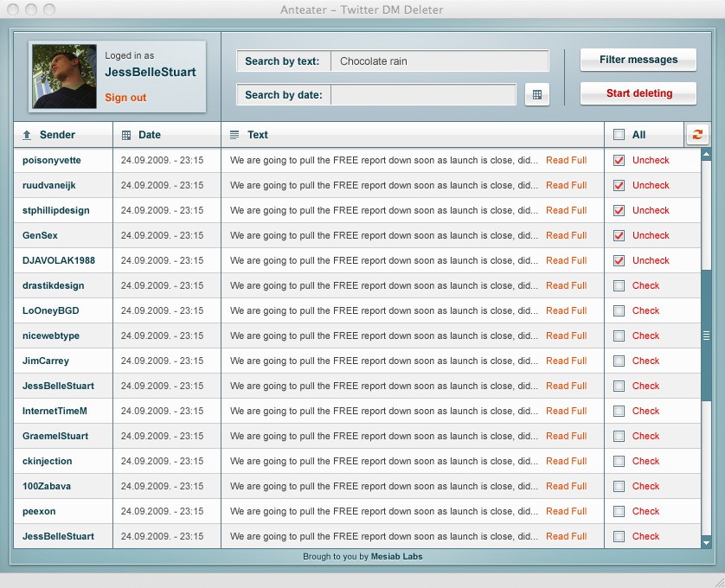Click the scrollbar up arrow
The height and width of the screenshot is (588, 725).
click(706, 155)
